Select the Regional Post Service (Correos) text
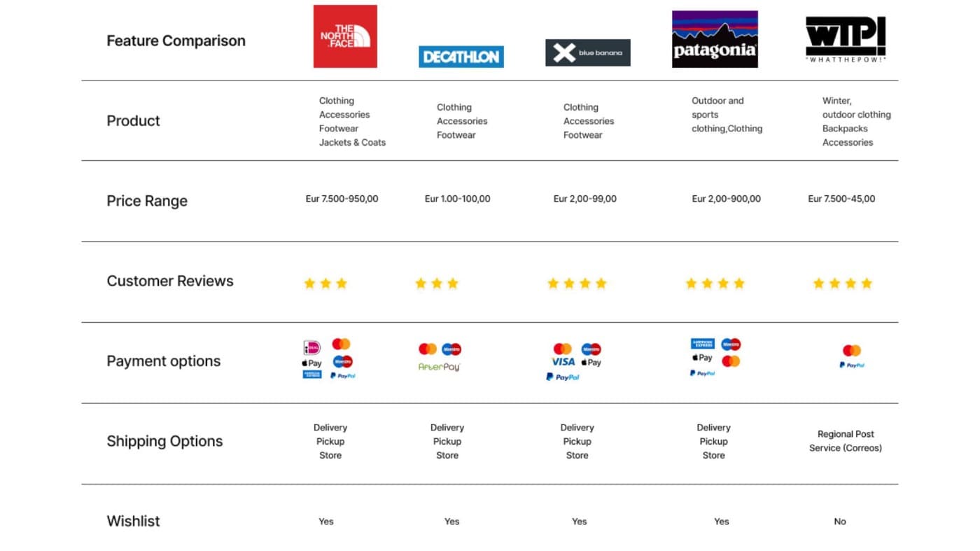The width and height of the screenshot is (980, 551). click(846, 441)
